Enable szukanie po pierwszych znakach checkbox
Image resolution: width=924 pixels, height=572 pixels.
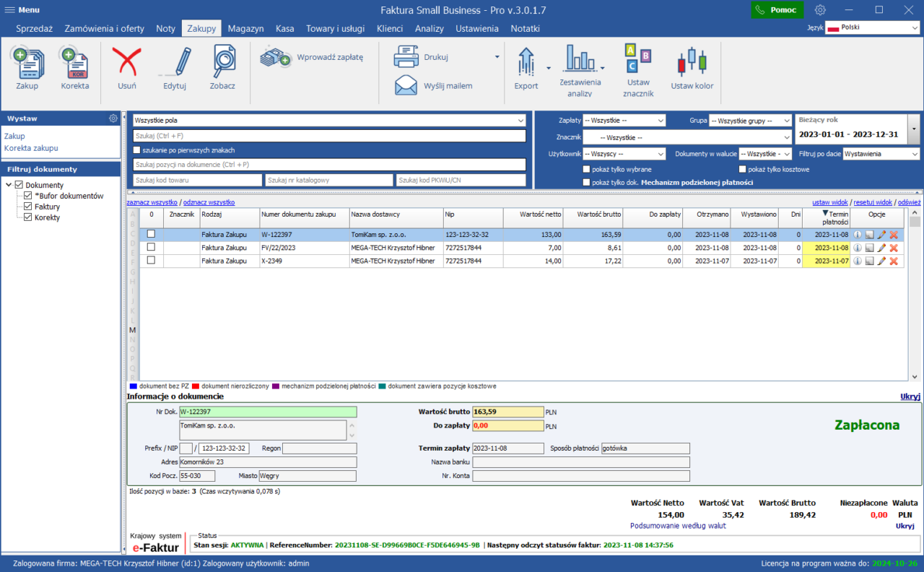click(x=137, y=150)
